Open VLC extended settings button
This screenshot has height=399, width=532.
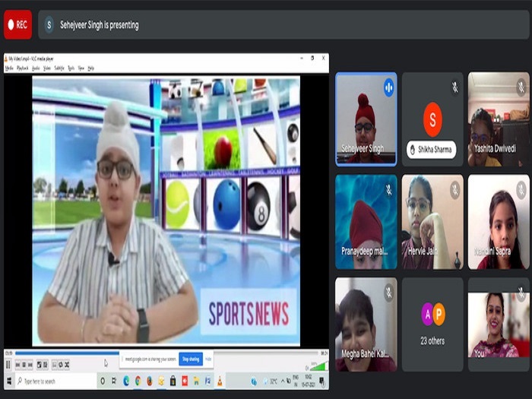[46, 365]
